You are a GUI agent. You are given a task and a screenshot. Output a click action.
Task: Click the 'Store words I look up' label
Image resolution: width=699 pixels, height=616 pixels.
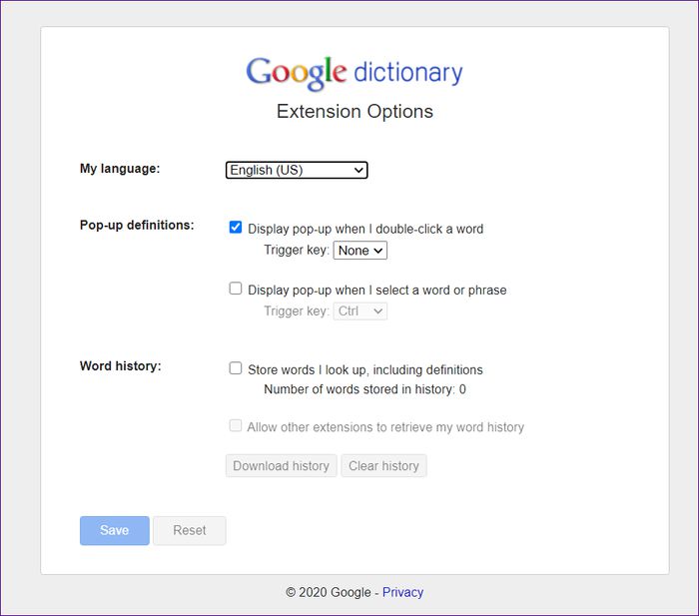[365, 370]
